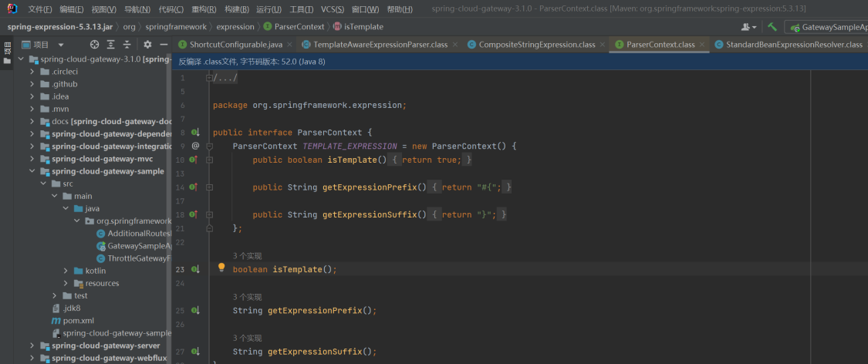Click the Collapse All icon in project panel
The image size is (868, 364).
(x=127, y=45)
